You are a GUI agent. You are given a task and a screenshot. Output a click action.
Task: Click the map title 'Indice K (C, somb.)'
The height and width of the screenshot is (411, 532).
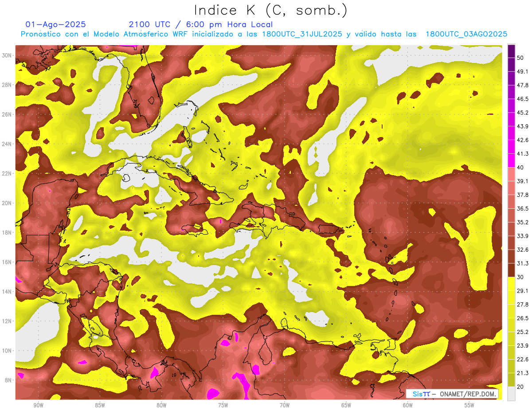click(x=271, y=10)
